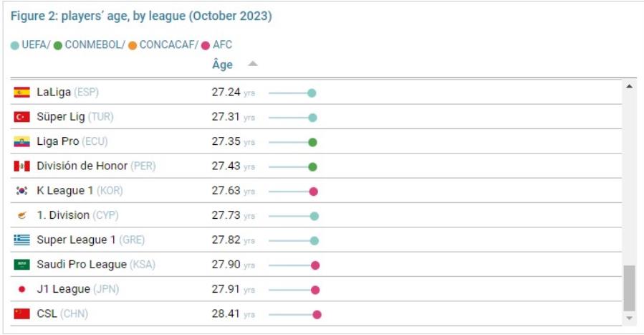The image size is (644, 335).
Task: Select the China flag next to CSL
Action: [x=21, y=313]
